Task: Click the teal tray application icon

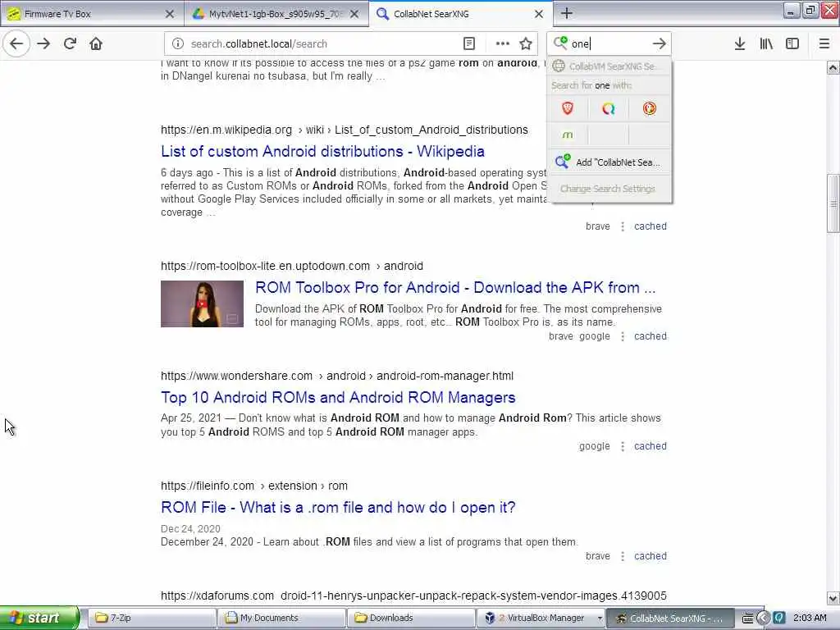Action: coord(779,619)
